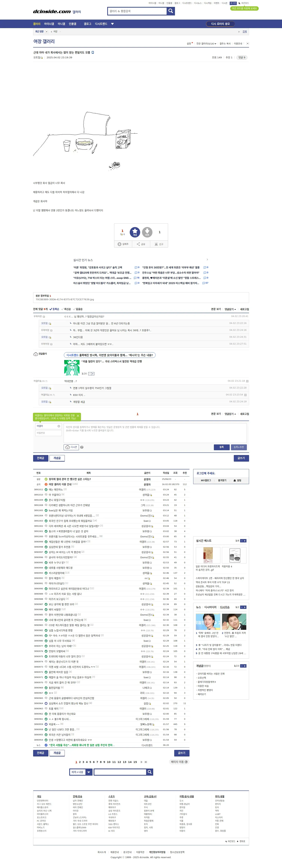This screenshot has height=868, width=282.
Task: Advance the 디시트렌드 thumbnail carousel forward
Action: (x=93, y=374)
